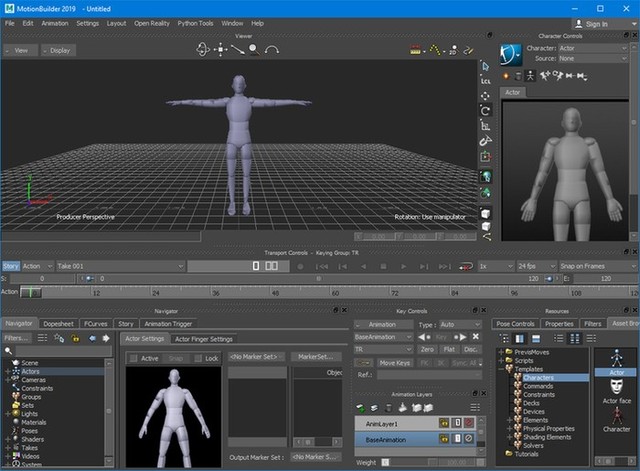Toggle mute on AnimLayer1

(x=469, y=424)
